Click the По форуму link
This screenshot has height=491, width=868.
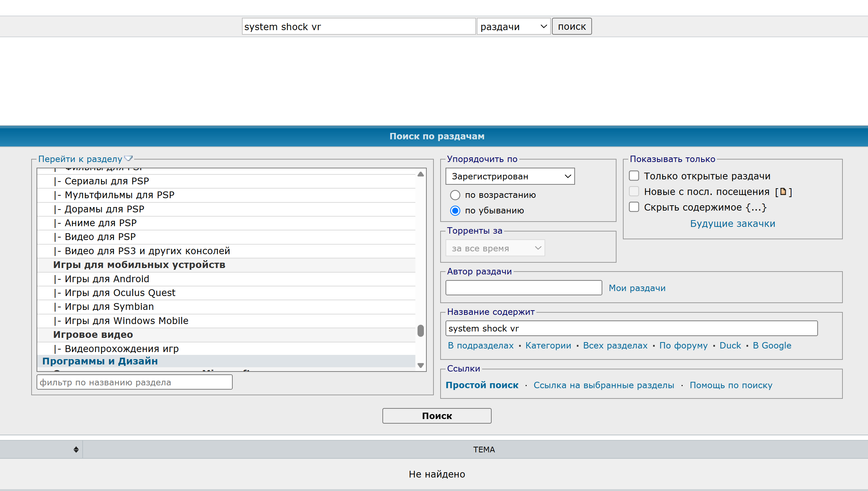click(x=683, y=345)
